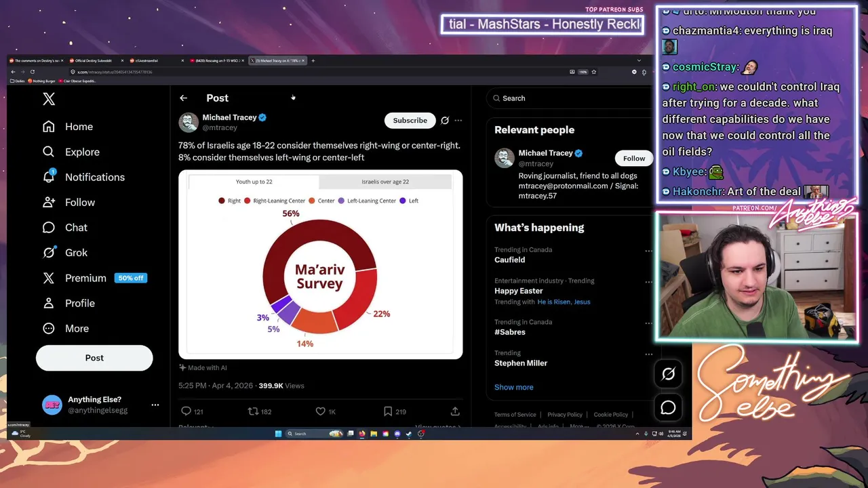Open the Jesus trending link

[x=582, y=302]
